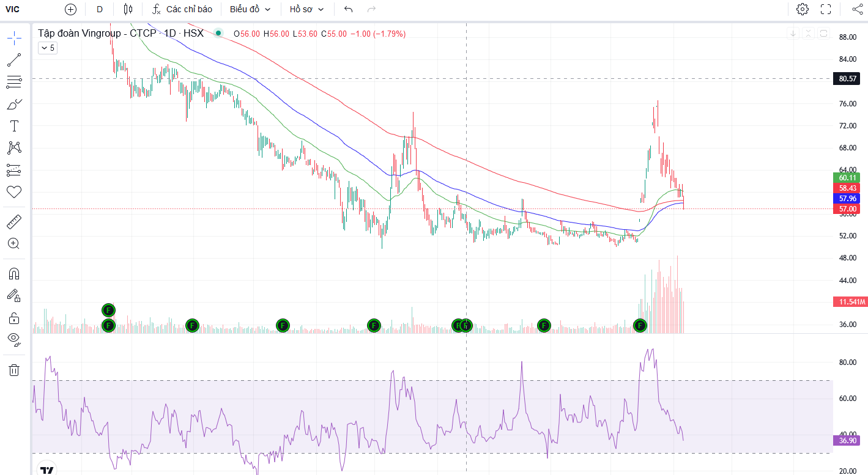
Task: Open the chart patterns tool
Action: click(x=14, y=148)
